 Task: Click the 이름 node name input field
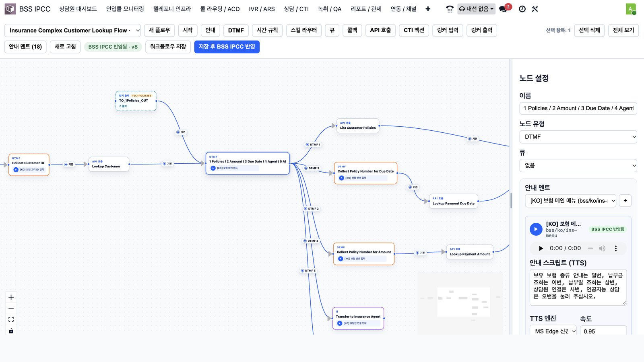[x=578, y=108]
